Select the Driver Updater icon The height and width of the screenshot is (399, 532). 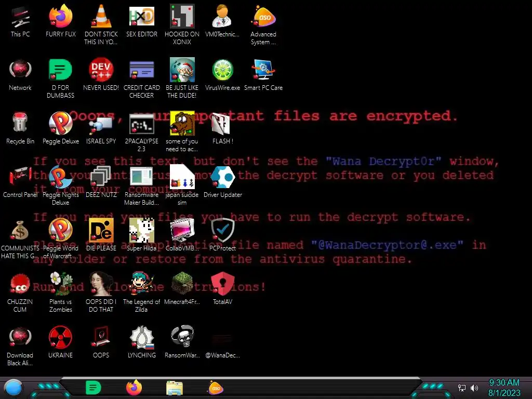[x=222, y=182]
